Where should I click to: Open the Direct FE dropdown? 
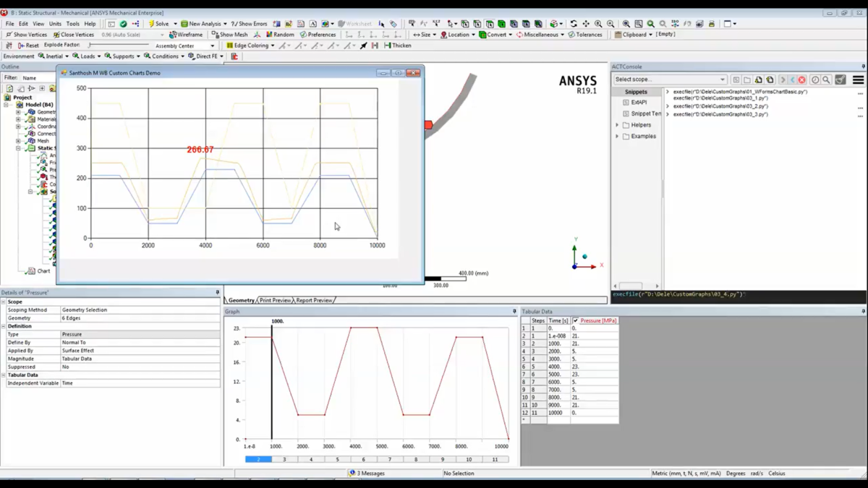[x=207, y=56]
